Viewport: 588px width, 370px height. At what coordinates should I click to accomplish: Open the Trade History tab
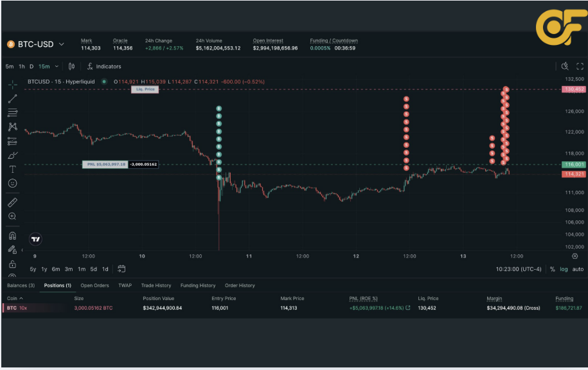click(x=156, y=285)
